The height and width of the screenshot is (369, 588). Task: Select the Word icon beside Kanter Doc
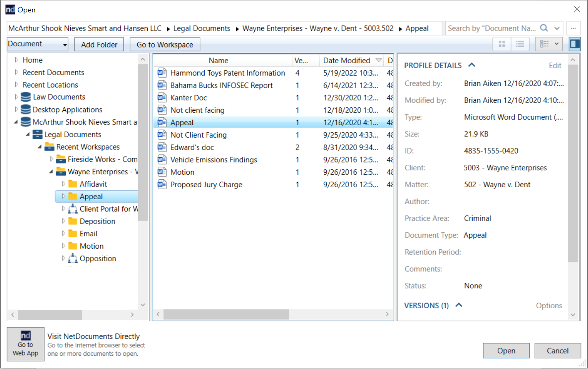pos(162,98)
